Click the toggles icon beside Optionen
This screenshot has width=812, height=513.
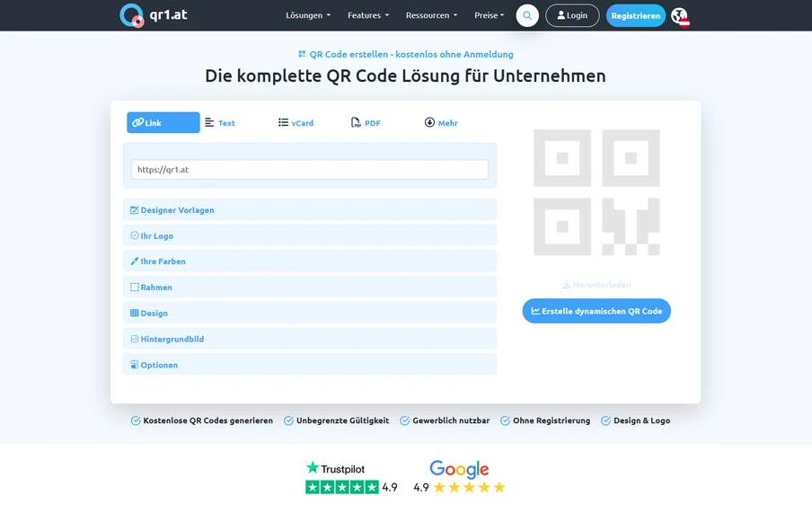tap(134, 364)
